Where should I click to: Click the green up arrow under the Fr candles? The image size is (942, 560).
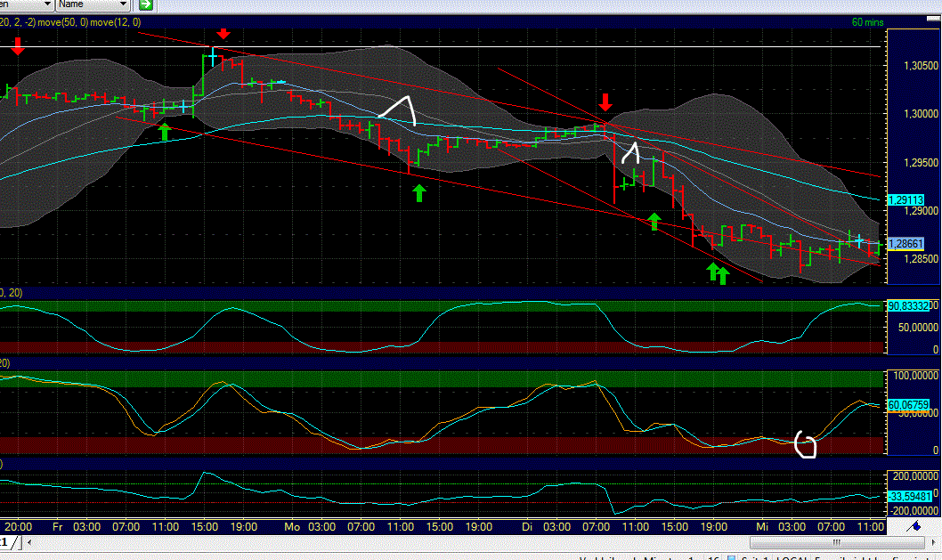(164, 131)
